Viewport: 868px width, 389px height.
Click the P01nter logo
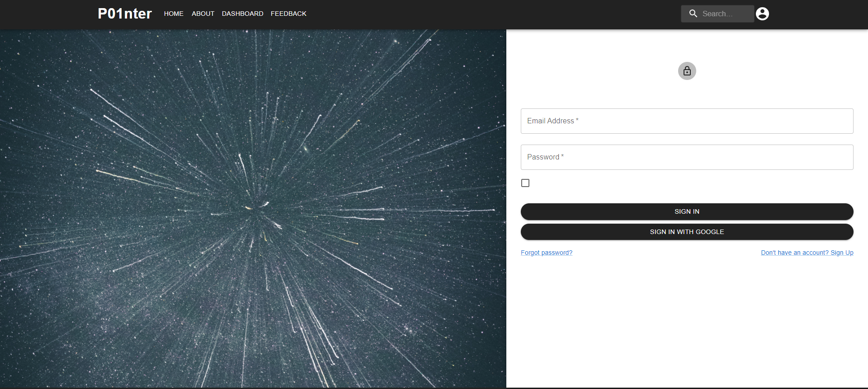coord(125,14)
